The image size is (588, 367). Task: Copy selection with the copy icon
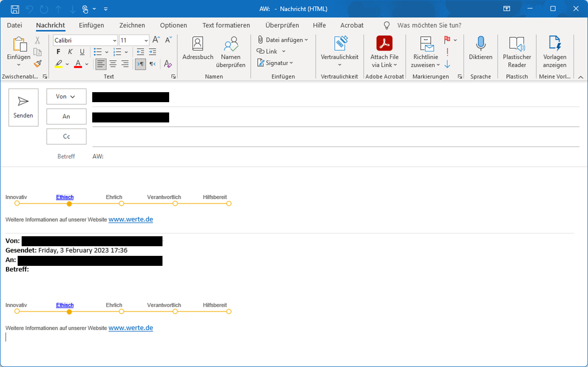[x=37, y=52]
